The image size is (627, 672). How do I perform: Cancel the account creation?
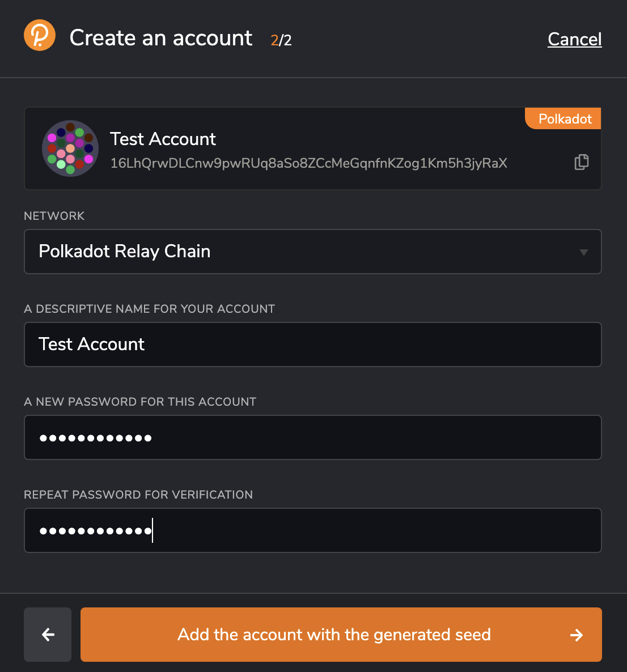click(x=575, y=39)
